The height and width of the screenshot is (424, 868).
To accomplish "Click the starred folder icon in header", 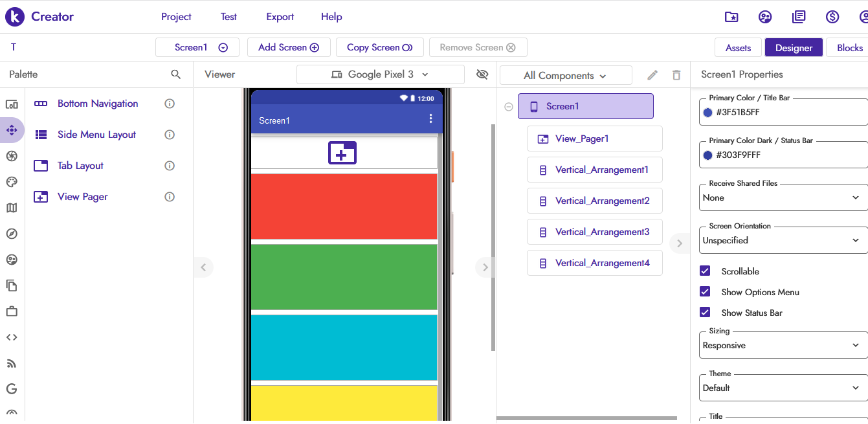I will click(x=731, y=17).
